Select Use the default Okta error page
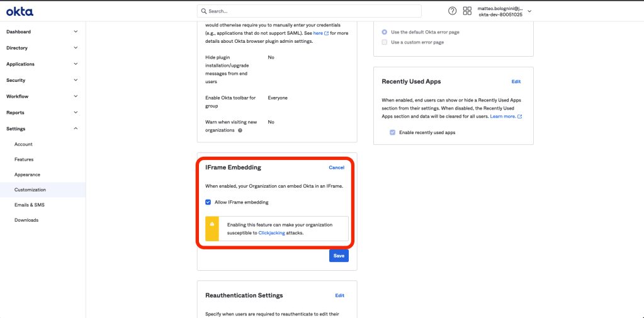 coord(385,31)
